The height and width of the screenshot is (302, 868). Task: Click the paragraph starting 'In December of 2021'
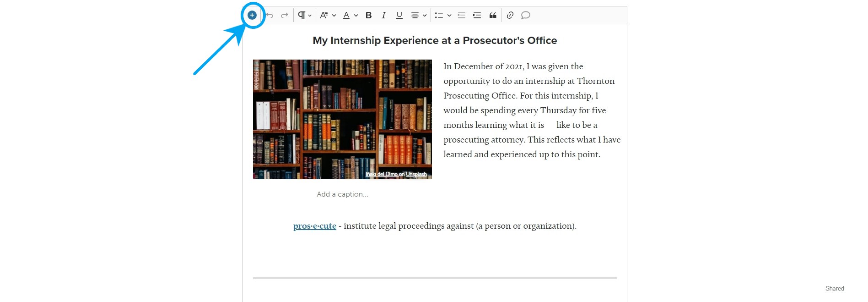[532, 110]
